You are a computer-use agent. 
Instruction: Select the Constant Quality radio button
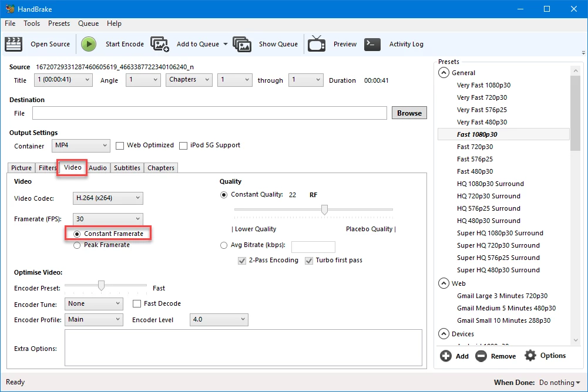tap(224, 195)
